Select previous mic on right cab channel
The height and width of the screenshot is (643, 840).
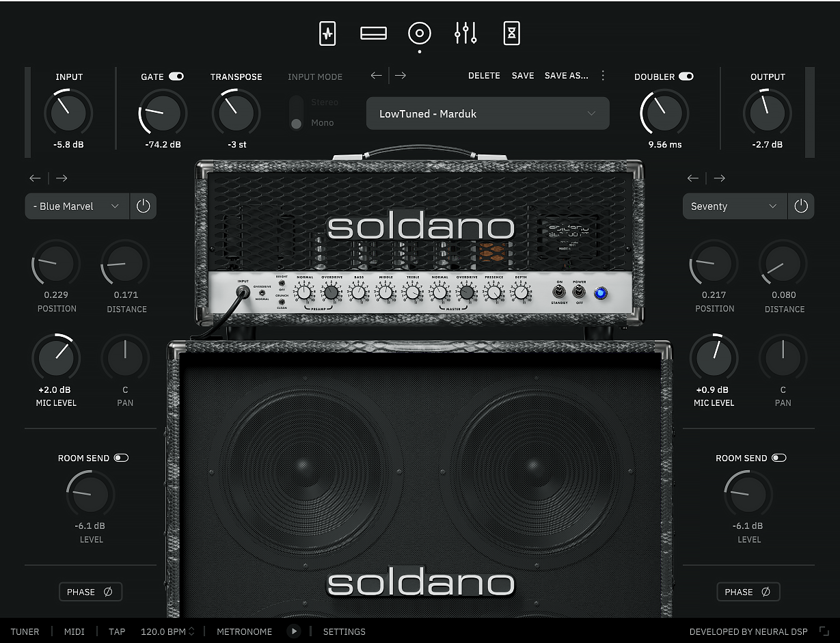[693, 178]
